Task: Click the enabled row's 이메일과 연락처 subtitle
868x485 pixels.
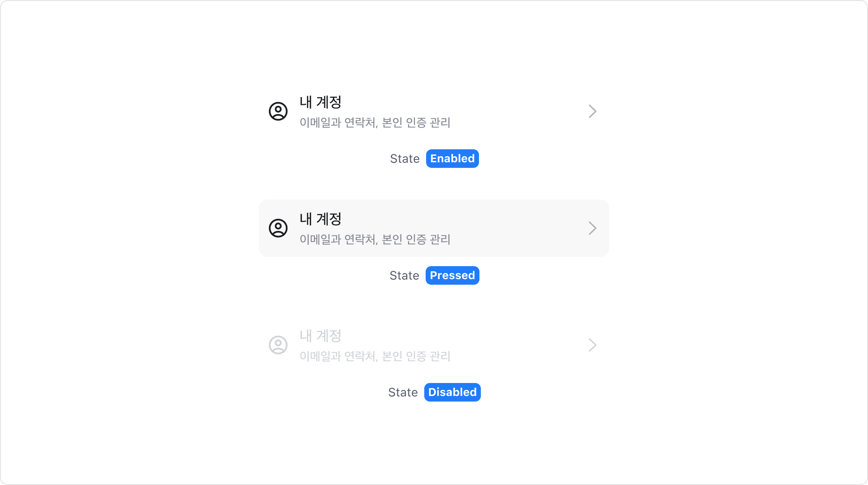Action: point(375,123)
